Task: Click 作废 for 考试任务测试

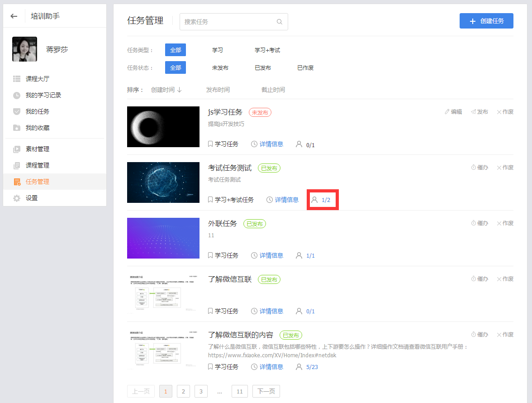Action: 505,168
